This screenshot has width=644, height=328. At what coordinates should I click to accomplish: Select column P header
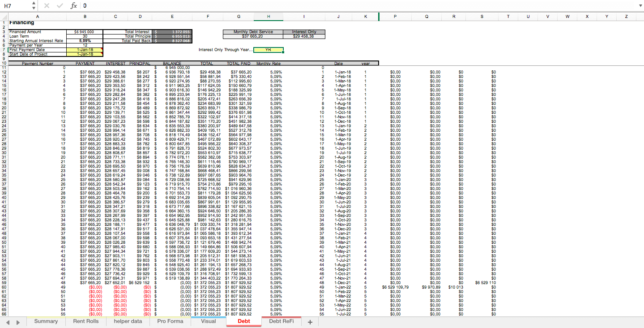tap(395, 17)
